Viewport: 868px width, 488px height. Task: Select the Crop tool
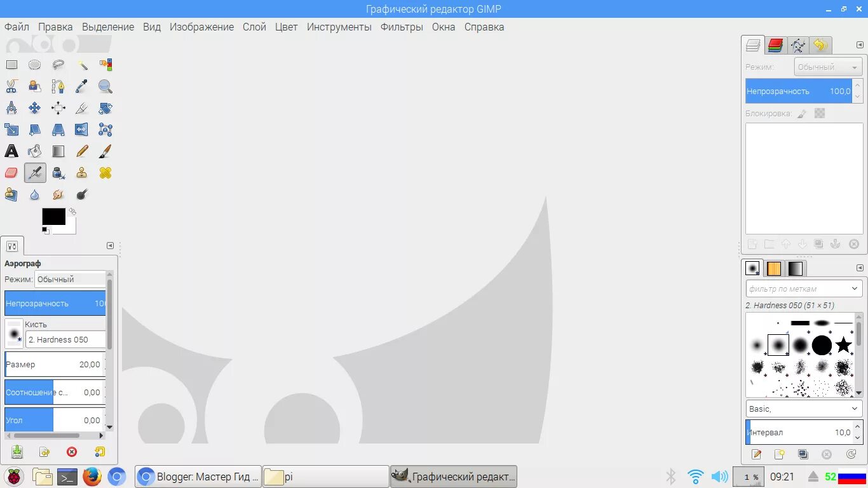(x=82, y=108)
